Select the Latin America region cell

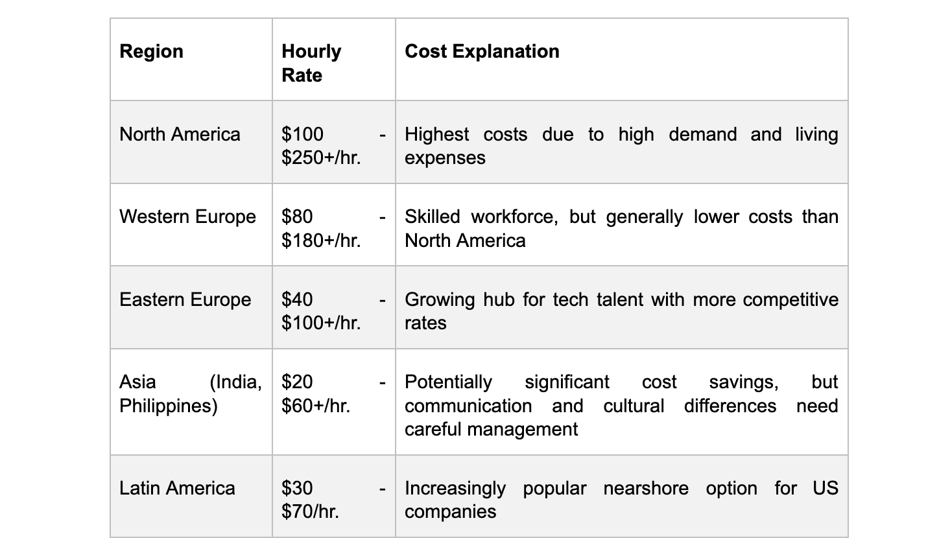tap(177, 488)
